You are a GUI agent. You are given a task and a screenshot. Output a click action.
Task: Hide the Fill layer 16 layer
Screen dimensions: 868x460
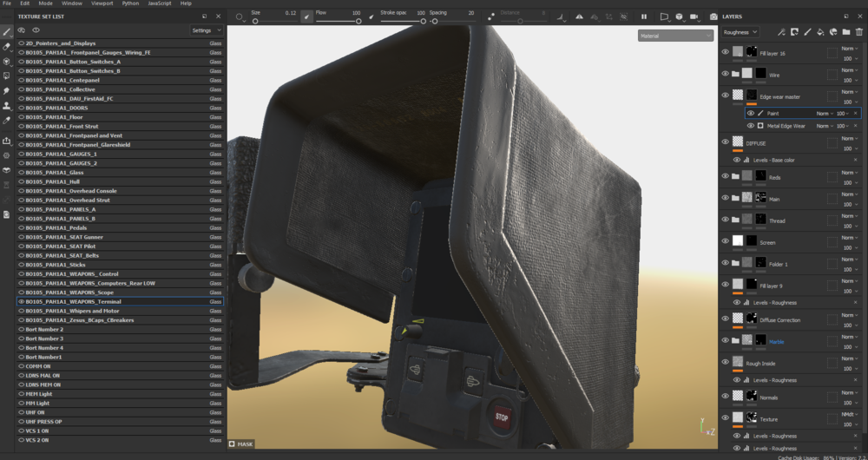725,51
